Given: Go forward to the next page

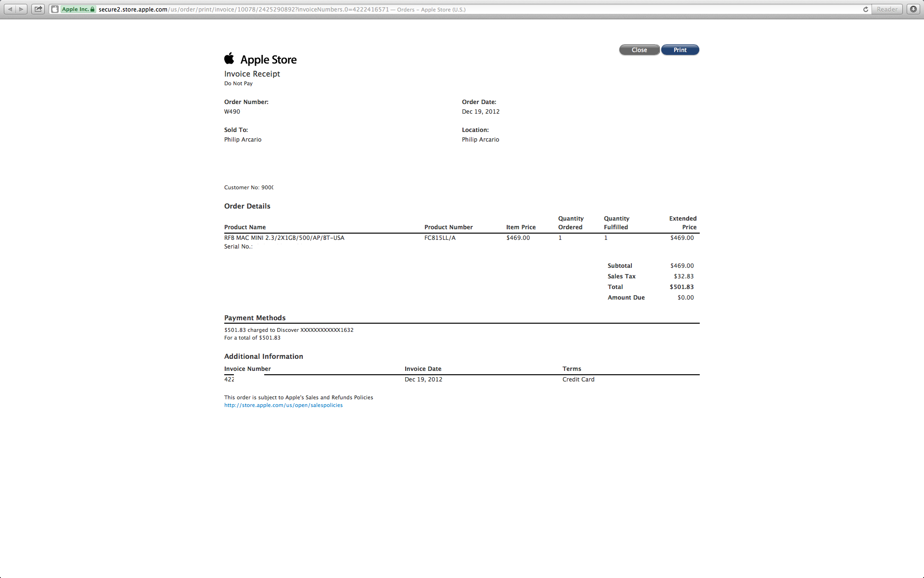Looking at the screenshot, I should coord(22,9).
